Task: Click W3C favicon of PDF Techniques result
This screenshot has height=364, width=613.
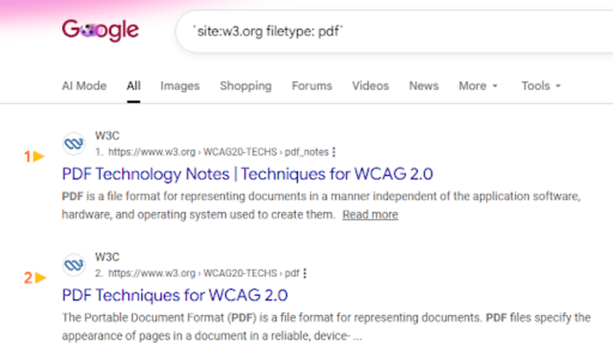Action: tap(74, 265)
